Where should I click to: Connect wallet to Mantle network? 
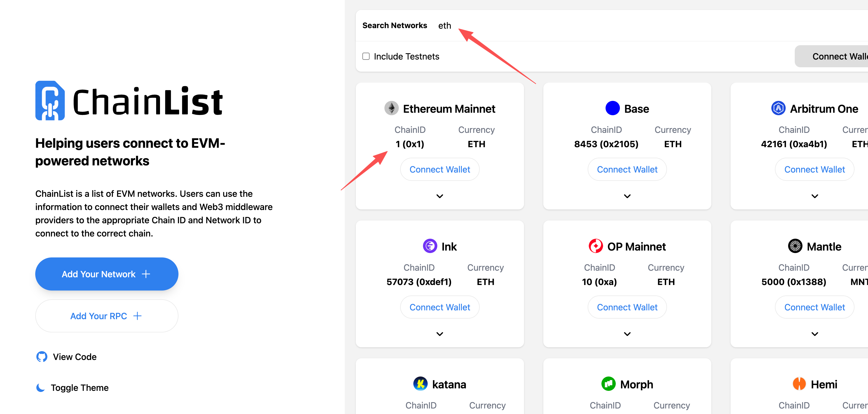[814, 307]
